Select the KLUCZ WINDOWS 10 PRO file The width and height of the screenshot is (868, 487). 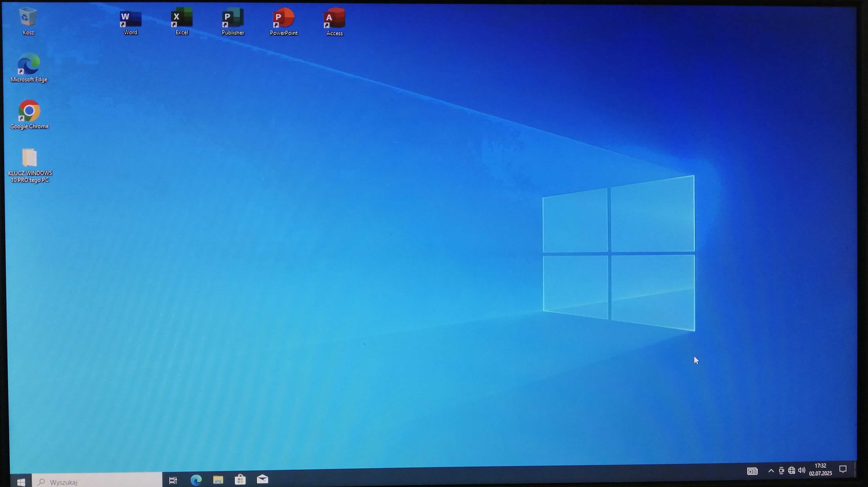(30, 166)
